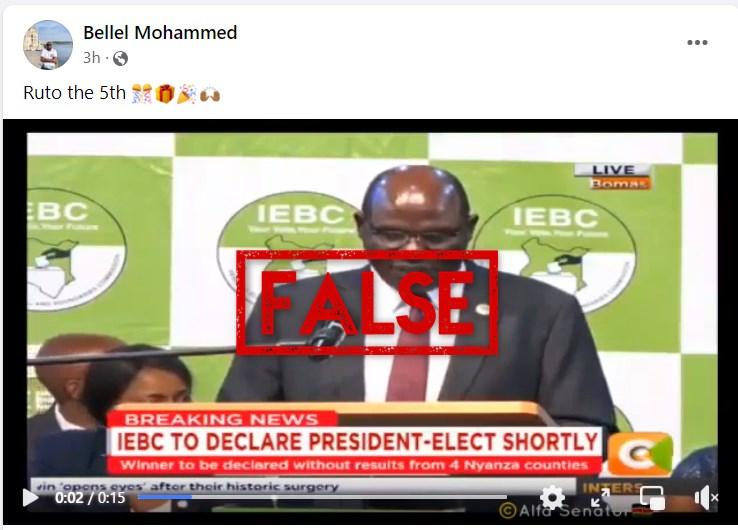Open the video settings gear

[x=552, y=497]
